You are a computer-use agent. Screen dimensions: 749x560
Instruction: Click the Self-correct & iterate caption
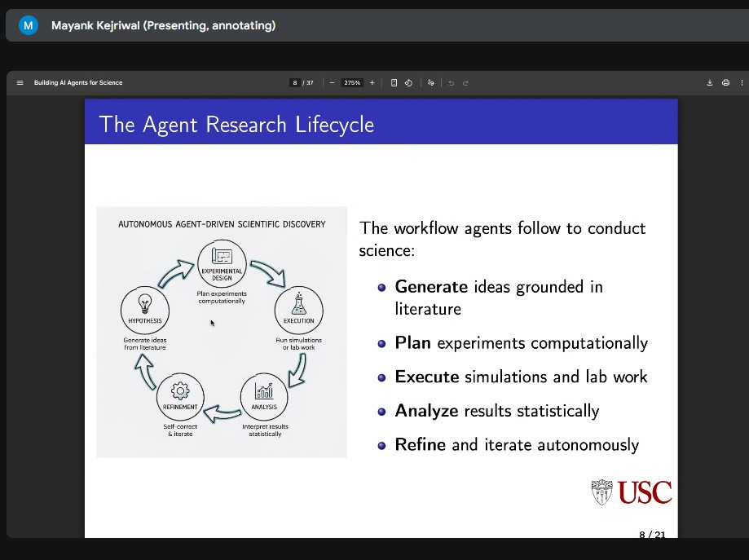click(180, 430)
